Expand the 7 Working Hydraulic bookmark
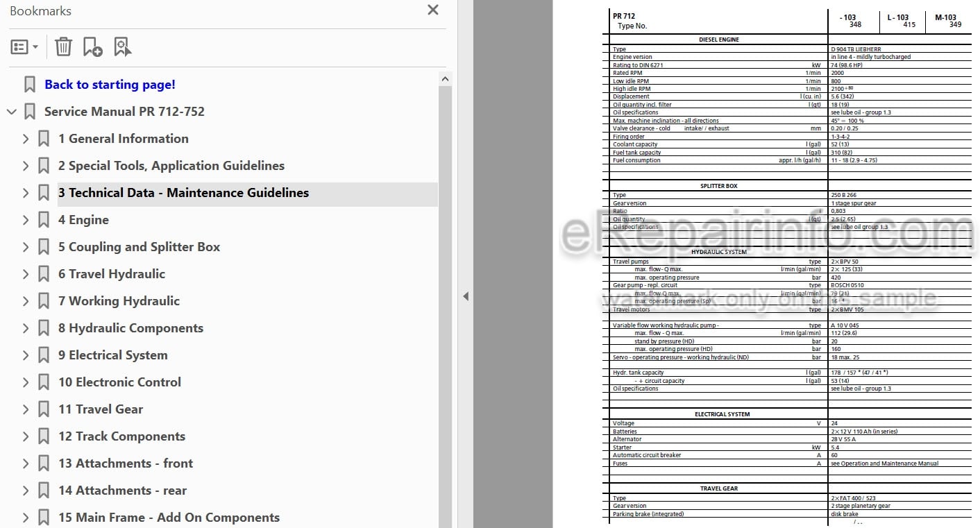Image resolution: width=980 pixels, height=528 pixels. tap(26, 301)
